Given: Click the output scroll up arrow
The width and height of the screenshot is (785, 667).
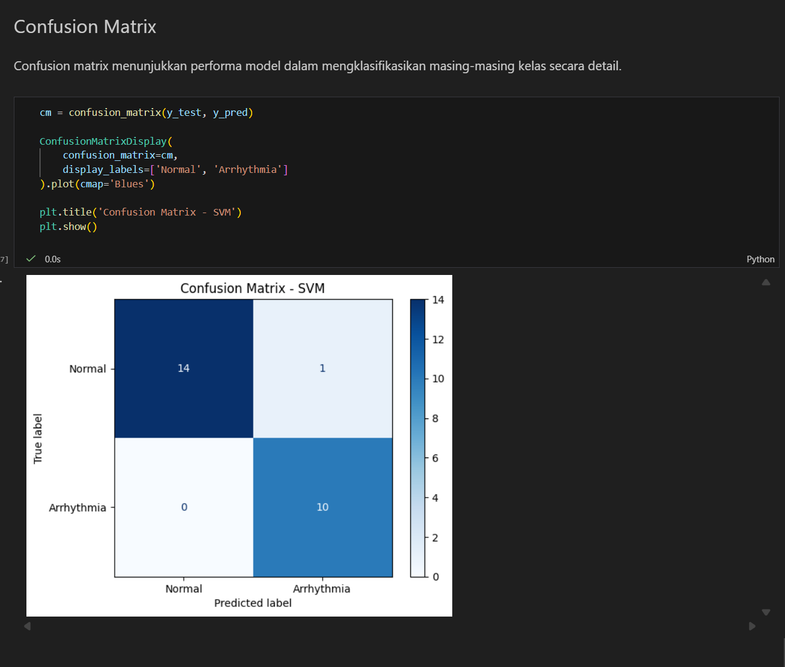Looking at the screenshot, I should coord(765,282).
